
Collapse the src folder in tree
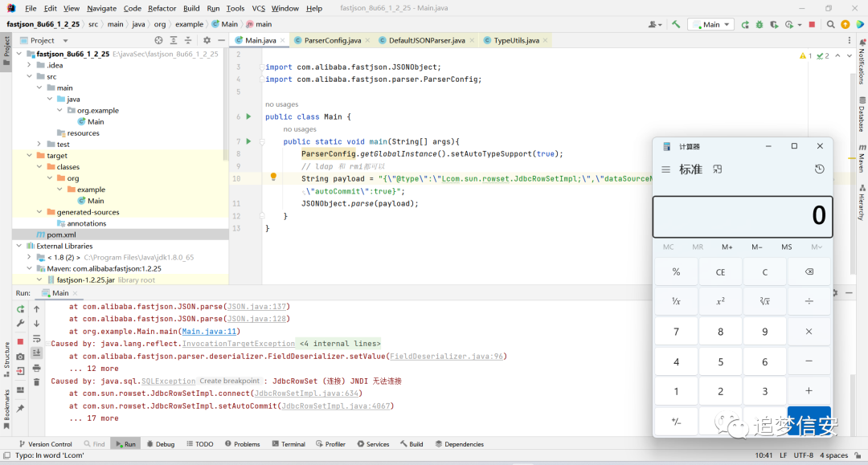30,76
